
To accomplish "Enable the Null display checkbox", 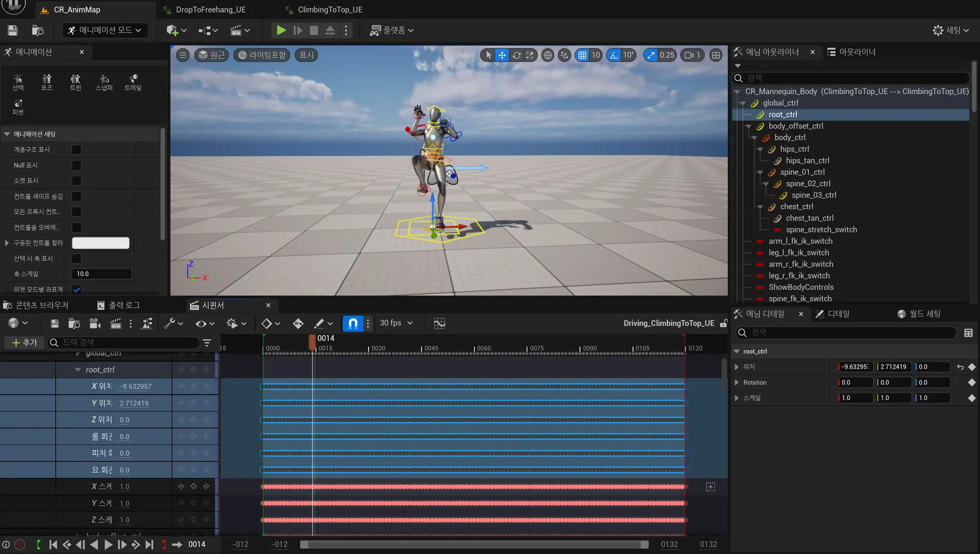I will coord(76,165).
